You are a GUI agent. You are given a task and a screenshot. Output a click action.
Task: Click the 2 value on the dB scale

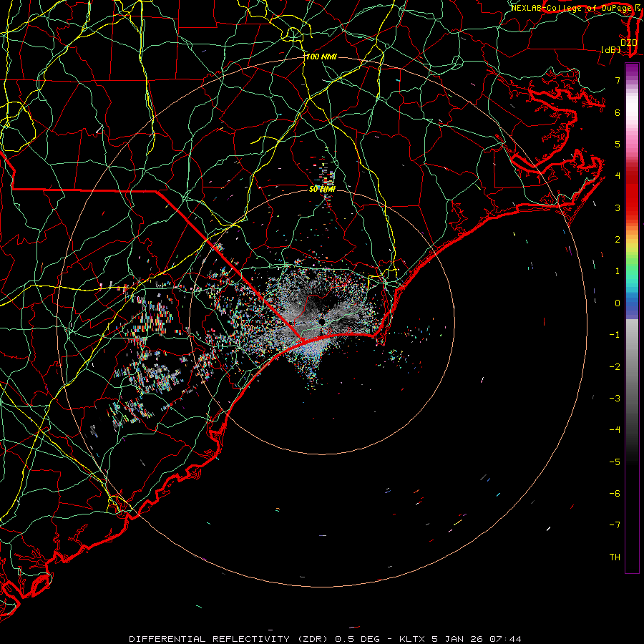[618, 240]
